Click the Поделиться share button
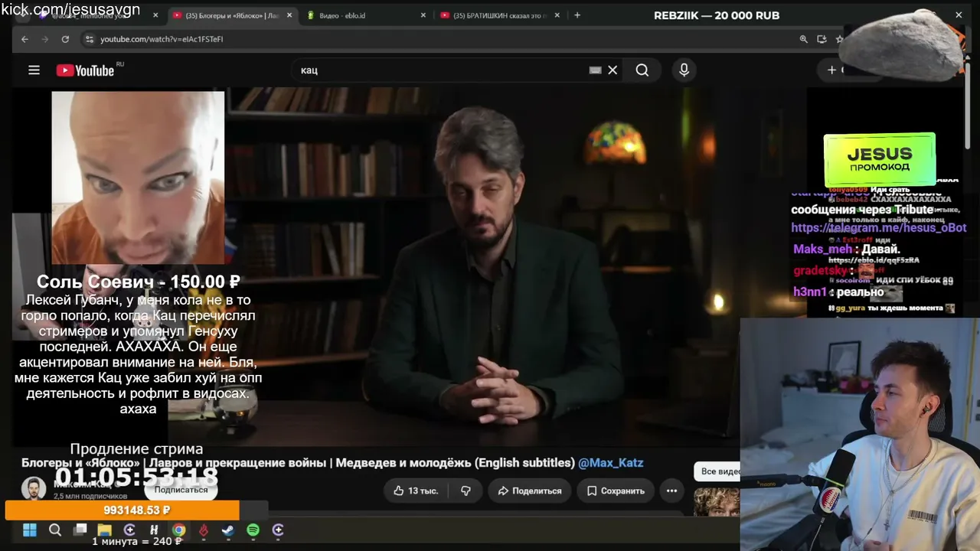 (x=530, y=491)
